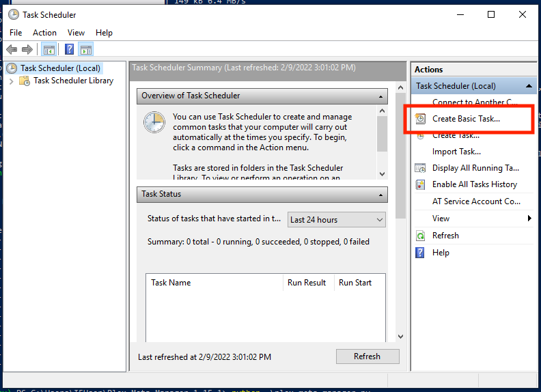Click the Actions pane header
Image resolution: width=541 pixels, height=392 pixels.
click(x=474, y=70)
